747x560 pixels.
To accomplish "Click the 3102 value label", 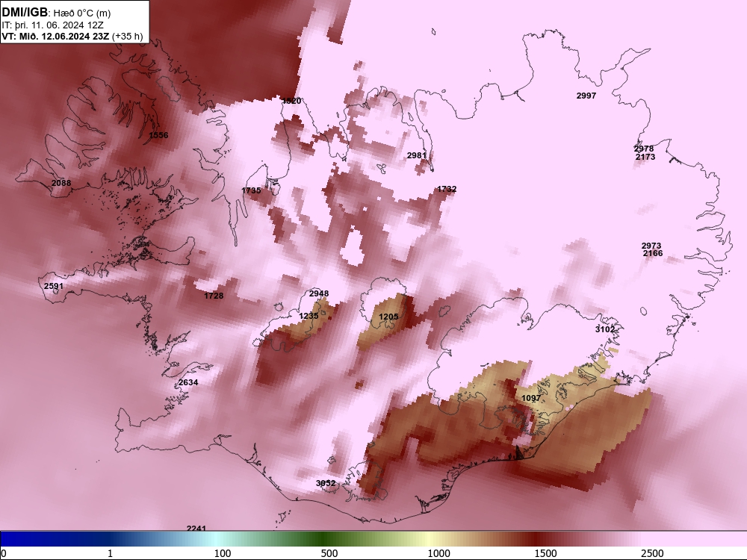I will (x=605, y=329).
